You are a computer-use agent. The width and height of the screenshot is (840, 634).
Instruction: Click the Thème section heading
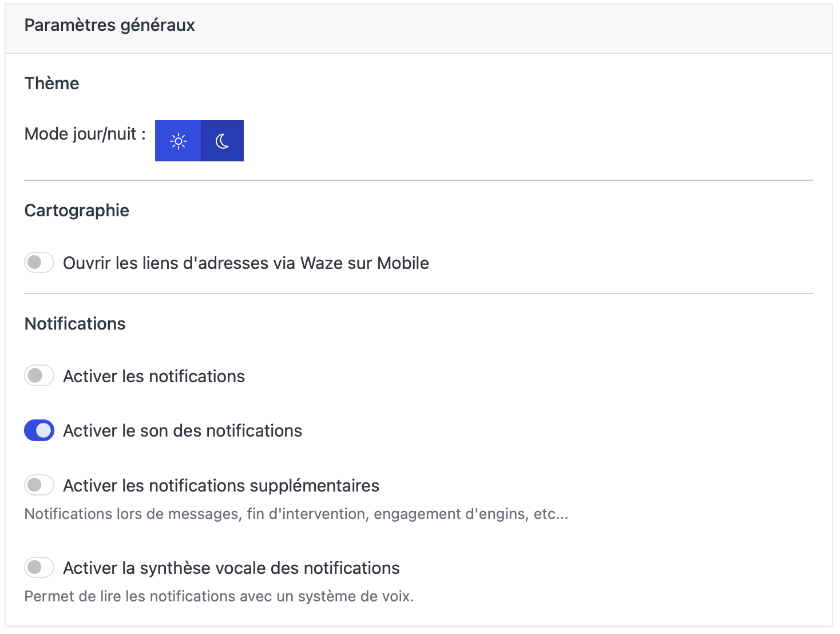click(x=51, y=84)
